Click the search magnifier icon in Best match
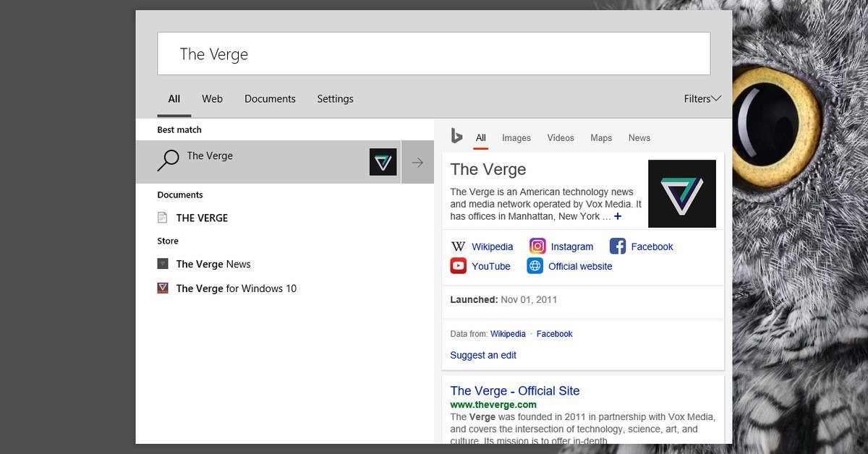868x454 pixels. point(168,160)
